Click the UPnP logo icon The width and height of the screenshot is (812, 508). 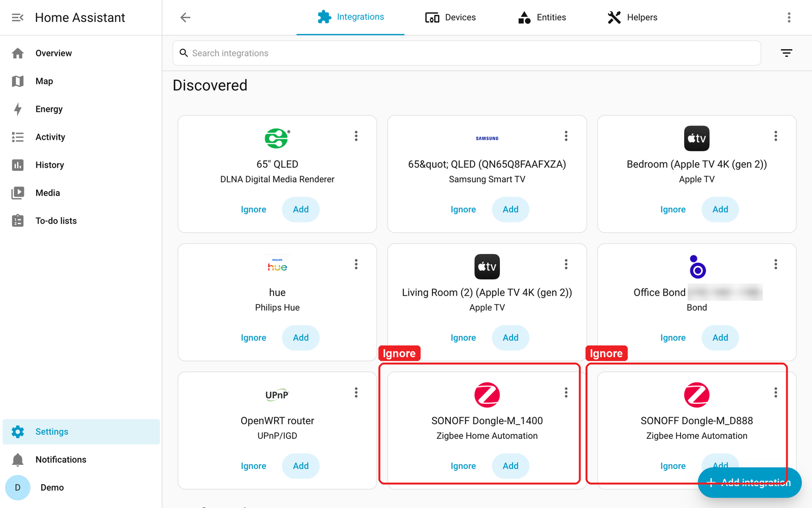[x=277, y=395]
